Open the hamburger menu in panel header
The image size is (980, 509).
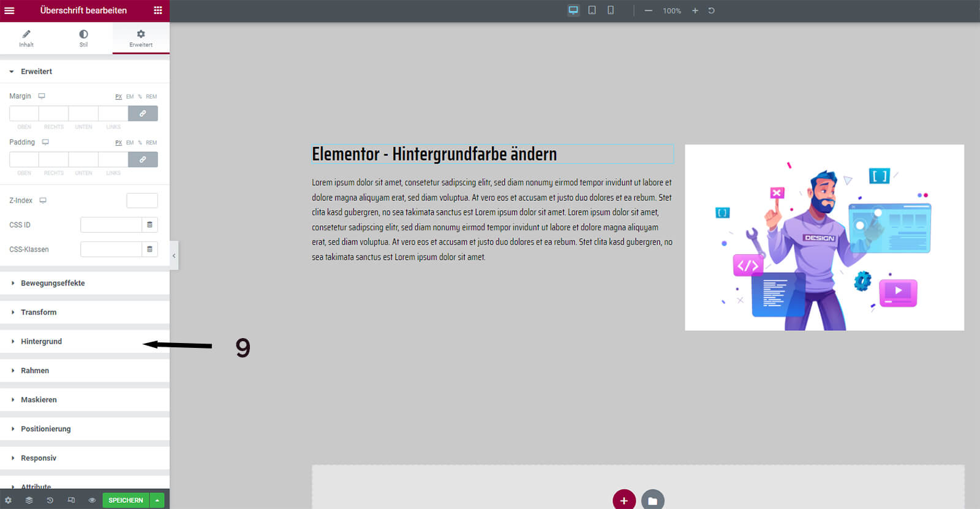(9, 10)
